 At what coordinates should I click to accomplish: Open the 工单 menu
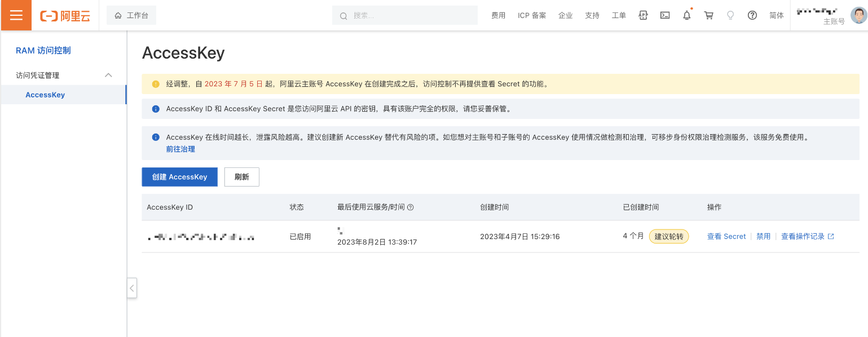click(x=619, y=16)
